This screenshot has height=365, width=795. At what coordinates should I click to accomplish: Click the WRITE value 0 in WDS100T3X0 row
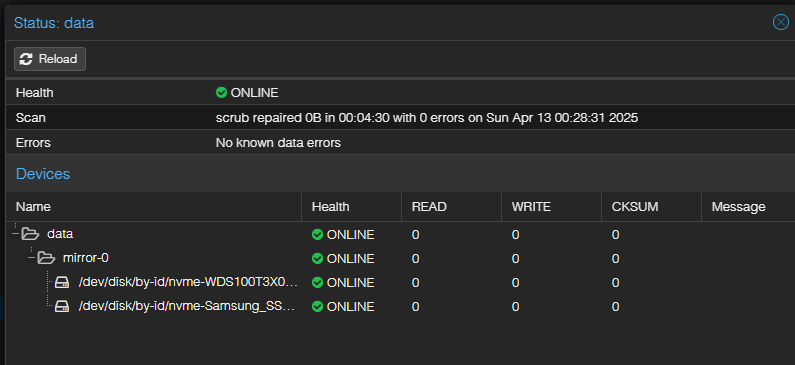pos(515,283)
